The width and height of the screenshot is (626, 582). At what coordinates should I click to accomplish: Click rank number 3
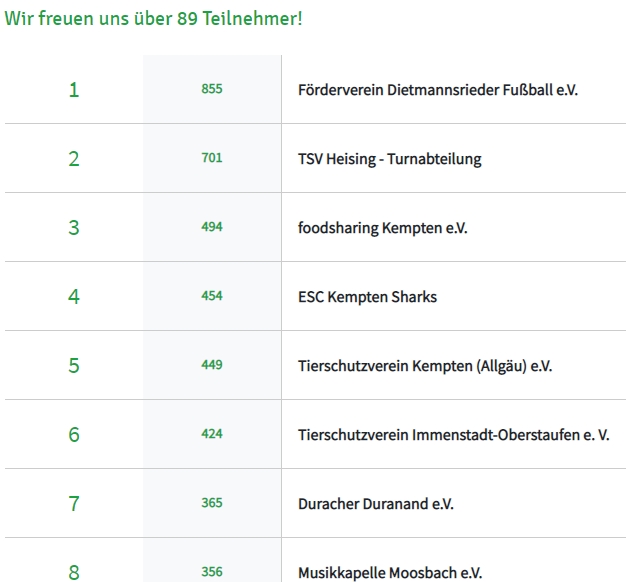tap(73, 227)
